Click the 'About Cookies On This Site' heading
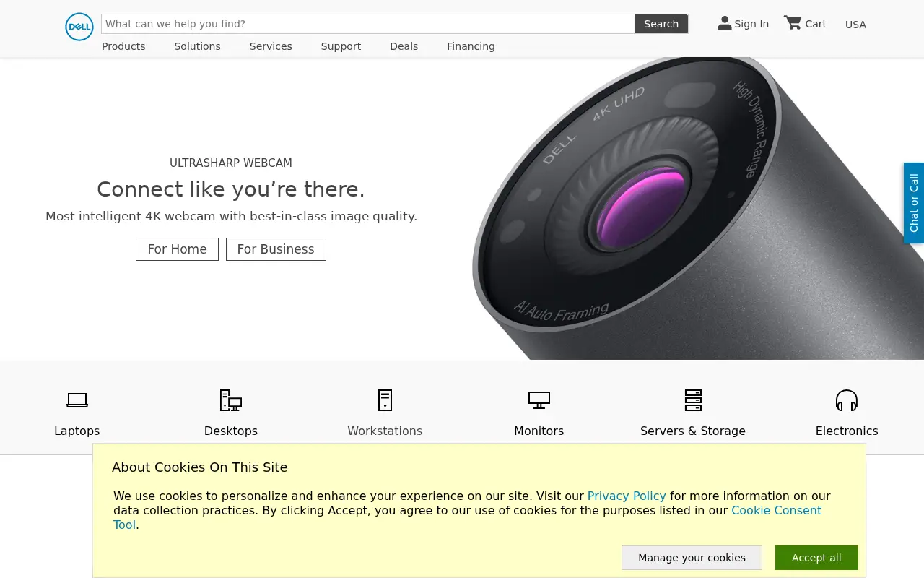The height and width of the screenshot is (578, 924). 200,467
